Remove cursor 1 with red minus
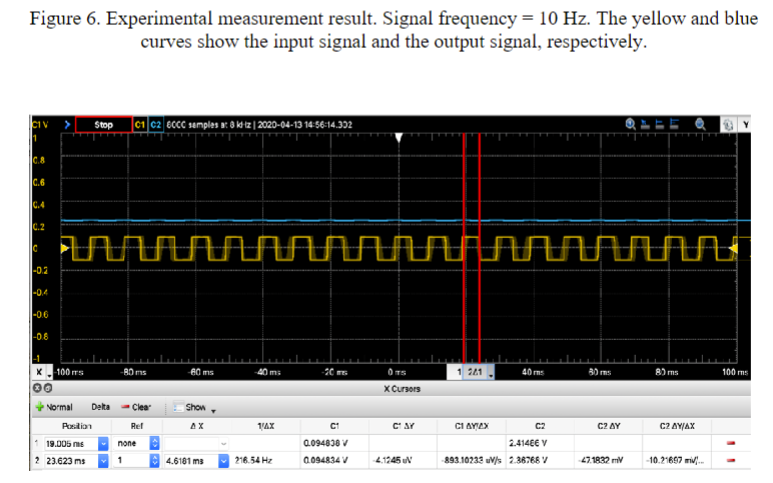773x483 pixels. (731, 443)
